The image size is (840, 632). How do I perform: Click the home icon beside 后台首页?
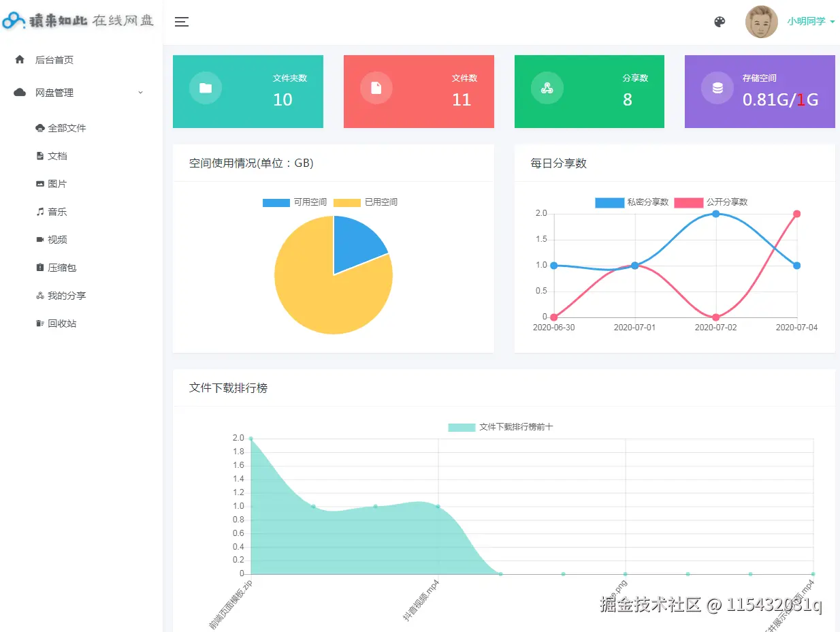point(20,60)
